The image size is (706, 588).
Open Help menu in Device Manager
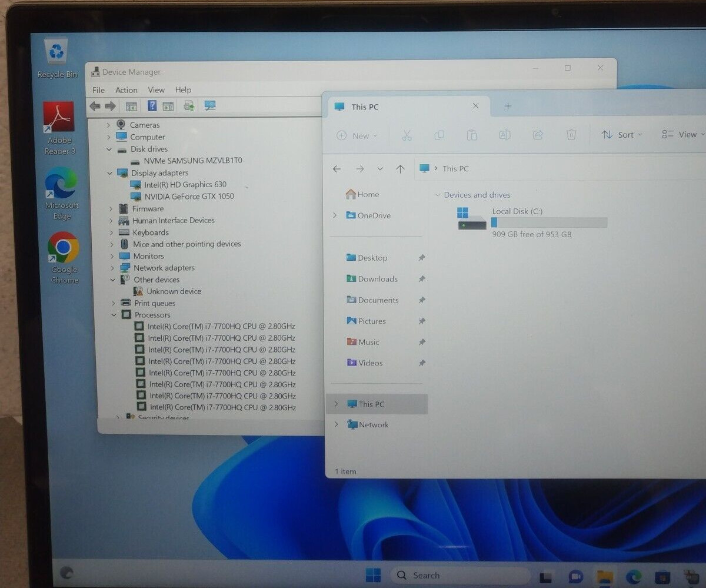click(183, 90)
